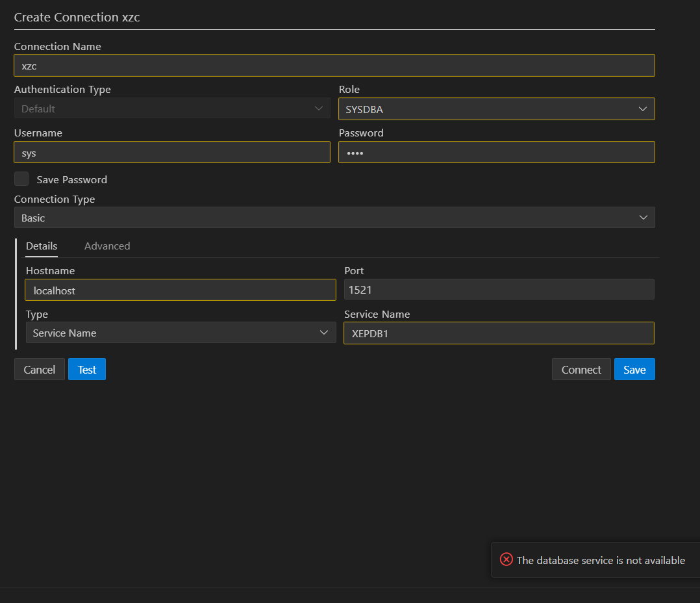700x603 pixels.
Task: Open the Role dropdown arrow chevron
Action: (x=642, y=109)
